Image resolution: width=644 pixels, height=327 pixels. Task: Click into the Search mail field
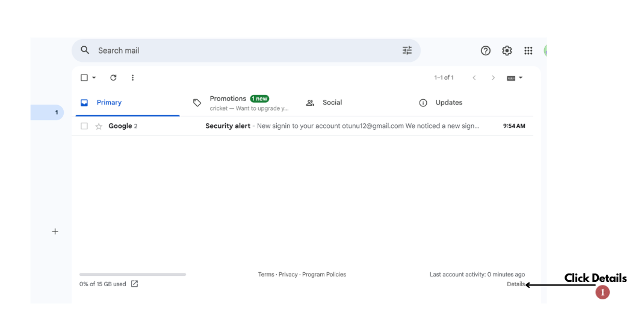tap(241, 50)
